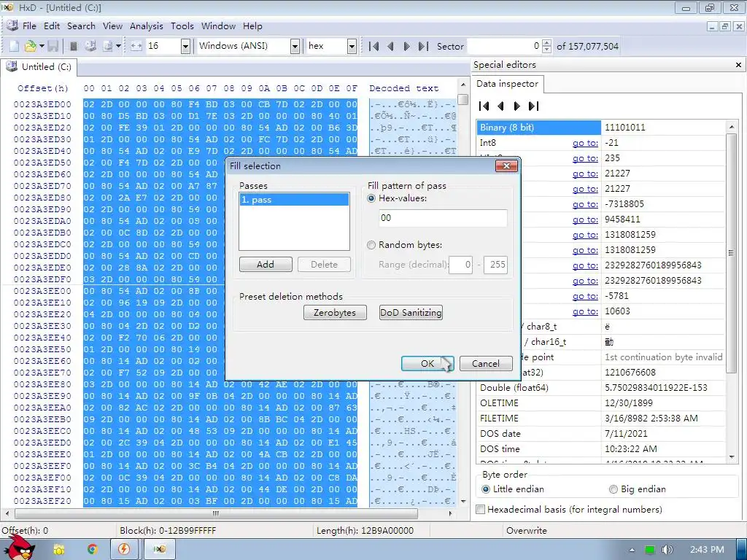Go to next sector toolbar arrow
This screenshot has width=747, height=560.
click(406, 46)
